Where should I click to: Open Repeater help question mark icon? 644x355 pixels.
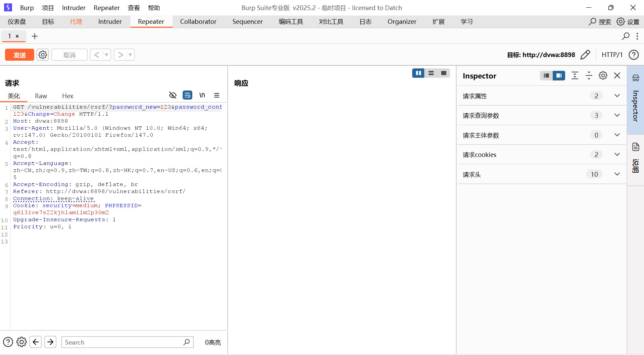click(x=634, y=55)
